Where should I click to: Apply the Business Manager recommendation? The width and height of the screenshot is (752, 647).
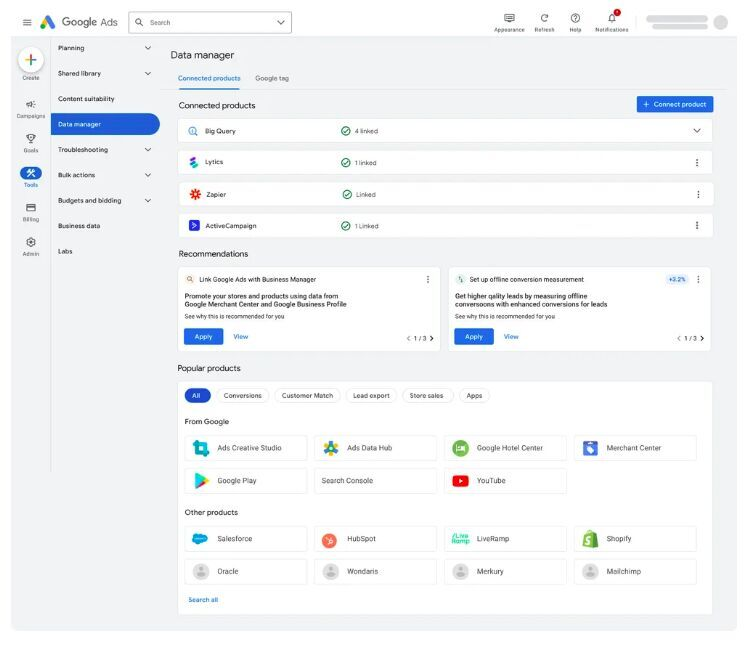[203, 337]
